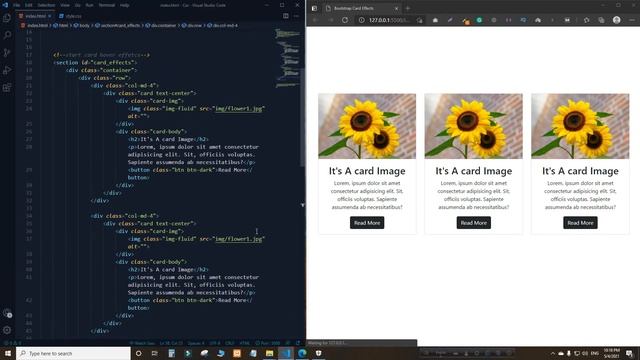Click the third card's sunflower image
This screenshot has height=360, width=640.
pos(580,126)
